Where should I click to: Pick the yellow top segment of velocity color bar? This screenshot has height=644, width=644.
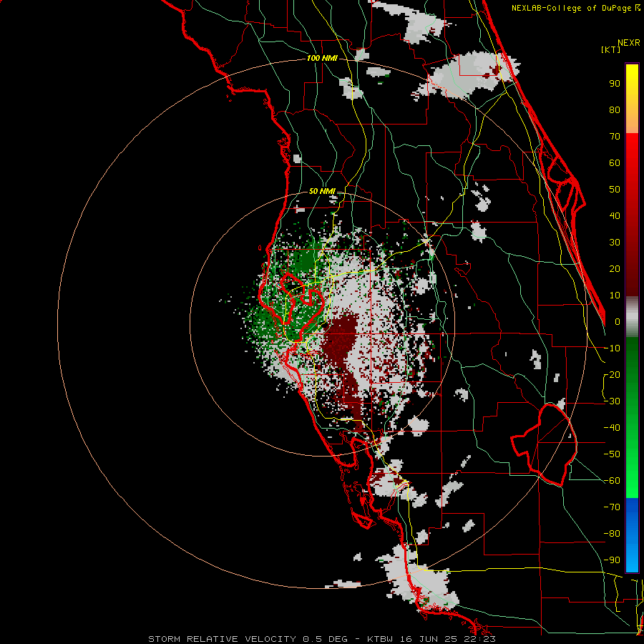[632, 99]
